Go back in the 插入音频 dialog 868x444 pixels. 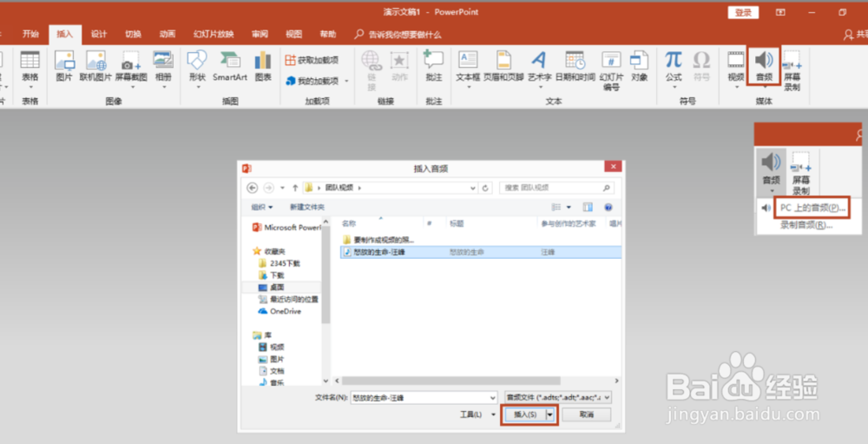tap(253, 188)
